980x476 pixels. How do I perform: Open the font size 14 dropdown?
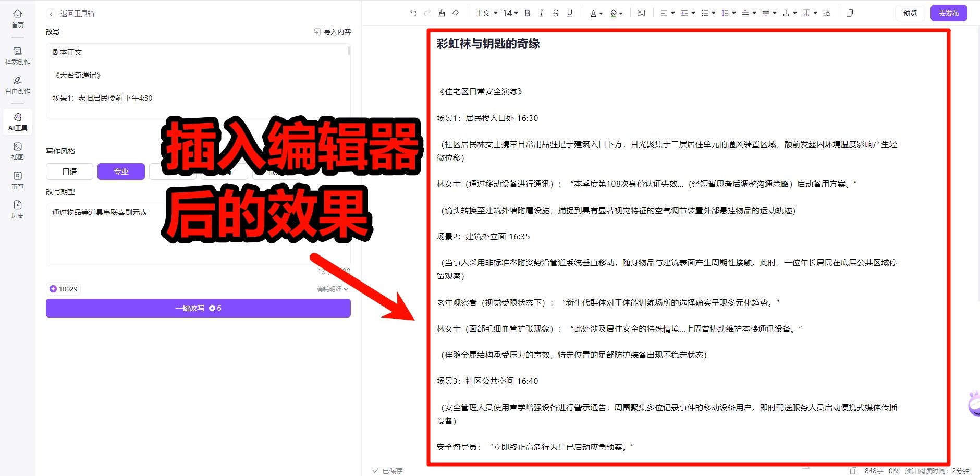[508, 13]
